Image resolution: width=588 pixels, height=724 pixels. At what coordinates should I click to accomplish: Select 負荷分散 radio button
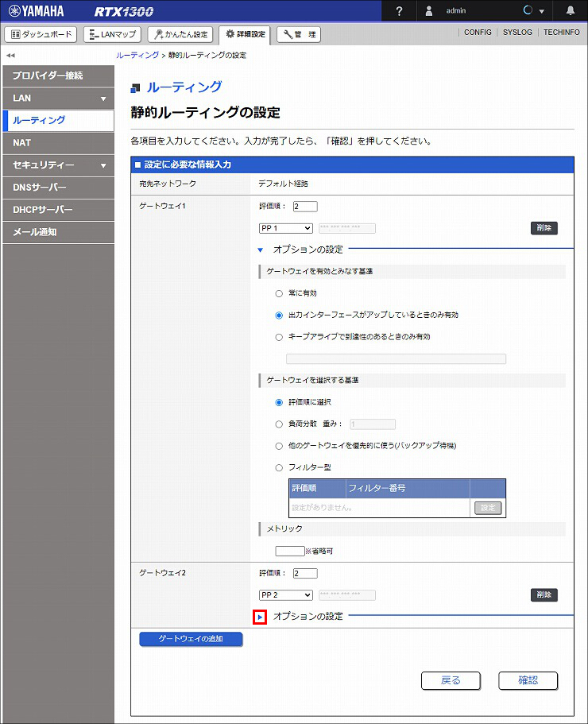pyautogui.click(x=279, y=424)
